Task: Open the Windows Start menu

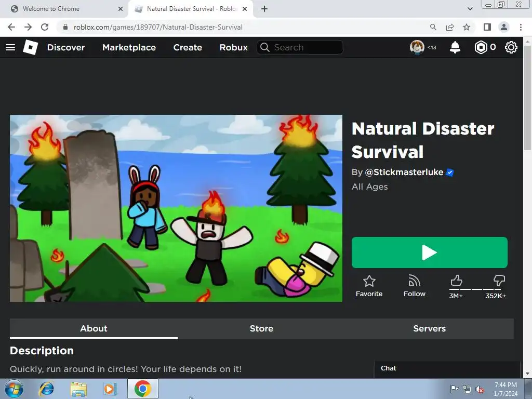Action: [x=14, y=389]
